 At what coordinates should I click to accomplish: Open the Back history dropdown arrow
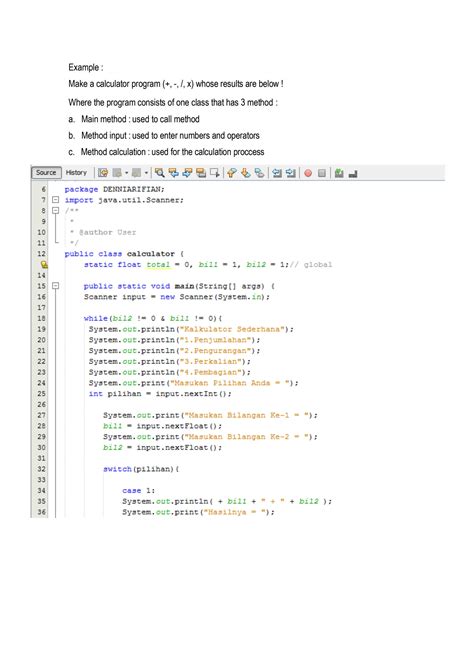pyautogui.click(x=127, y=173)
